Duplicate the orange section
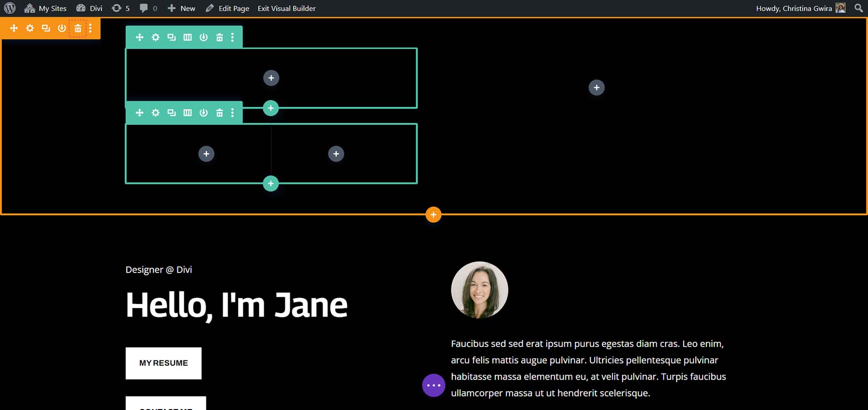Viewport: 868px width, 410px height. pos(46,28)
